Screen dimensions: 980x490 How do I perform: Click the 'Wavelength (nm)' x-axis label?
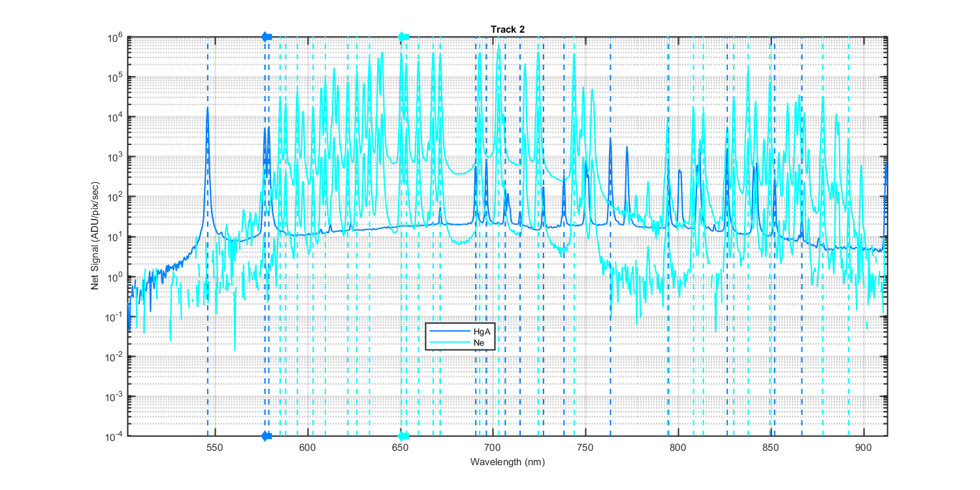(x=507, y=461)
